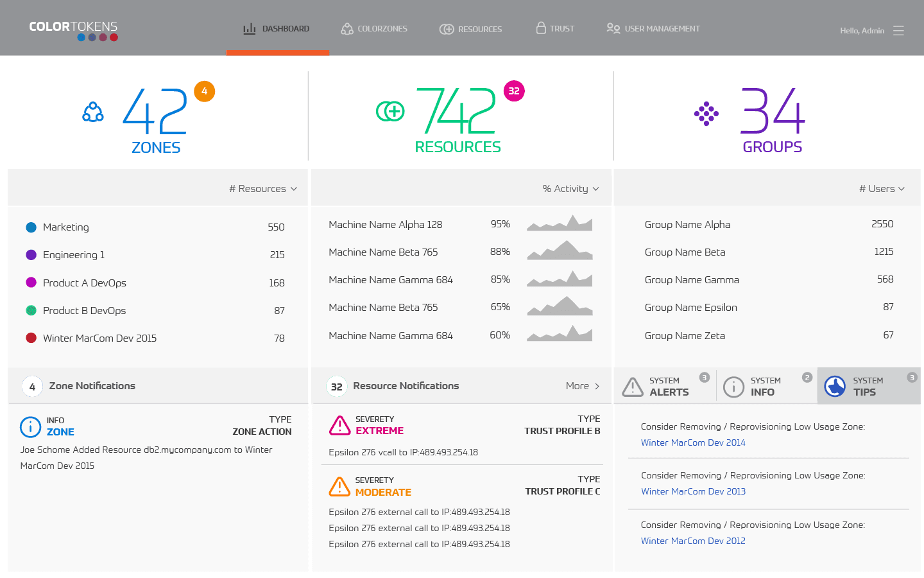Open the Winter MarCom Dev 2014 link
The height and width of the screenshot is (578, 924).
pyautogui.click(x=693, y=442)
